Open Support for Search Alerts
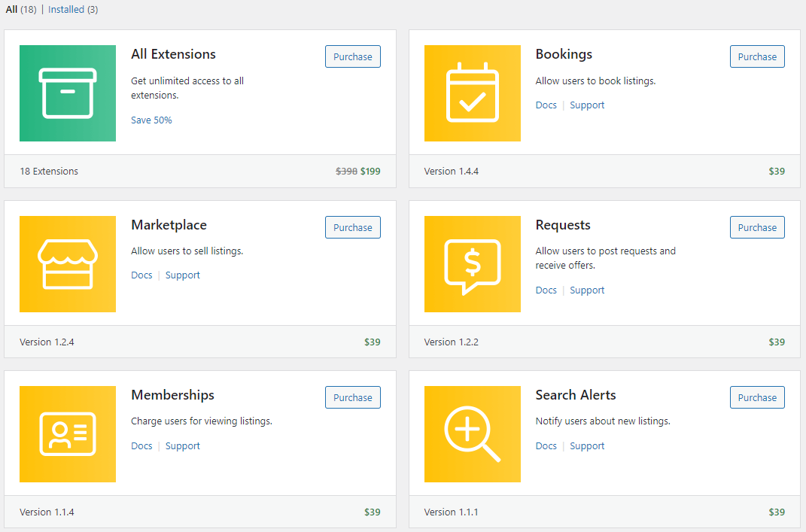 point(587,445)
